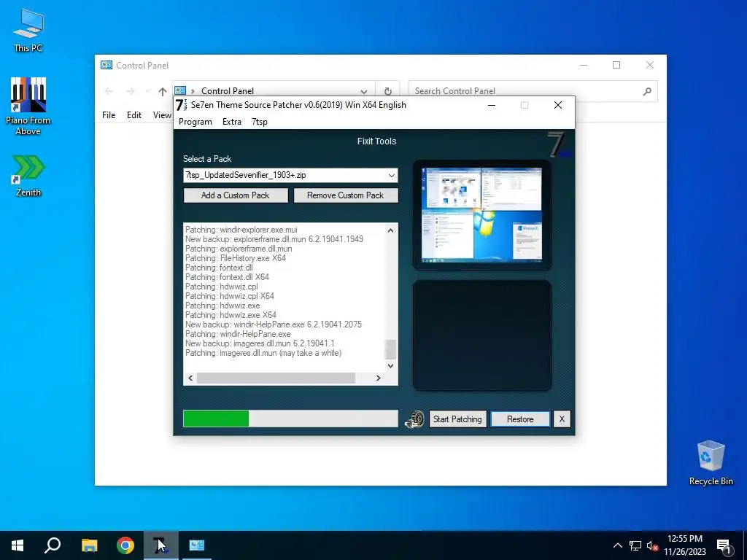Image resolution: width=747 pixels, height=560 pixels.
Task: Click Control Panel address bar icon
Action: 180,90
